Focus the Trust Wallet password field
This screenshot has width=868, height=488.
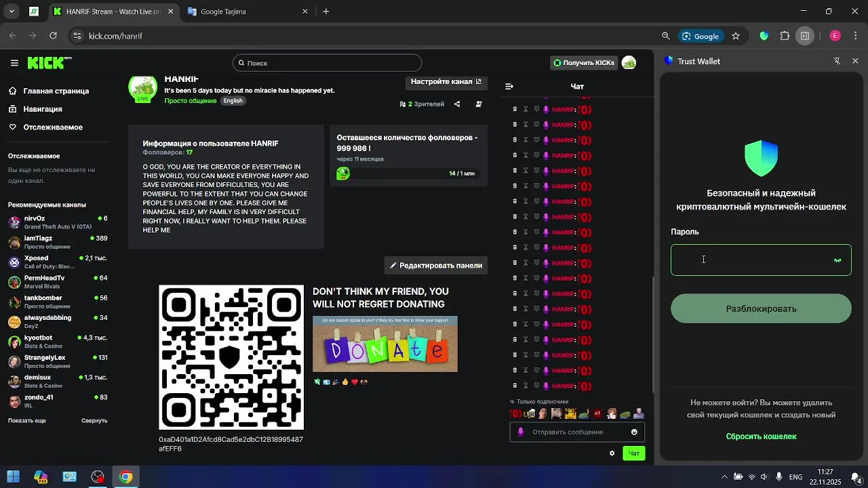click(x=761, y=260)
